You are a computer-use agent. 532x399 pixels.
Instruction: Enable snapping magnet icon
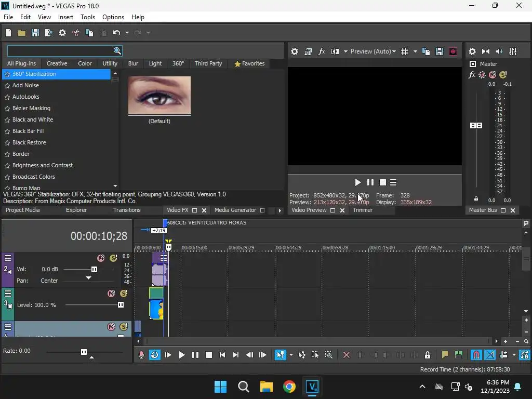point(476,355)
